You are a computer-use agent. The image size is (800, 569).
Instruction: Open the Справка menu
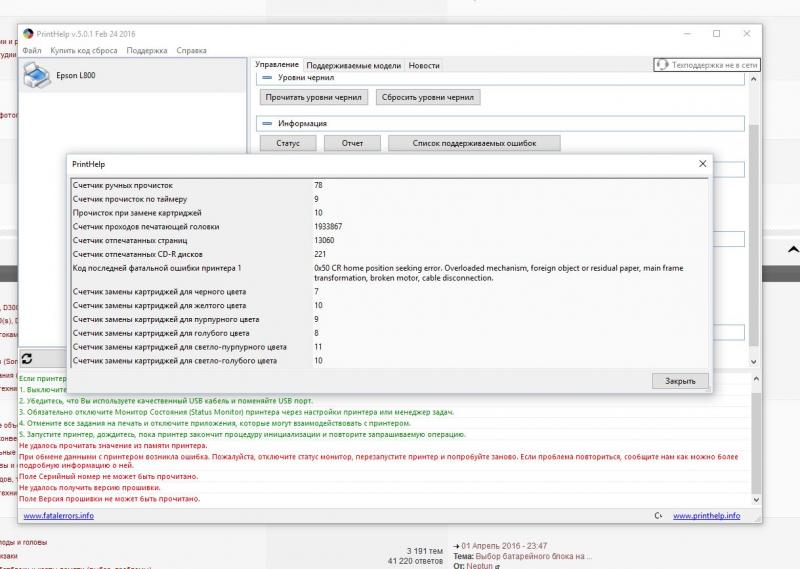tap(191, 51)
